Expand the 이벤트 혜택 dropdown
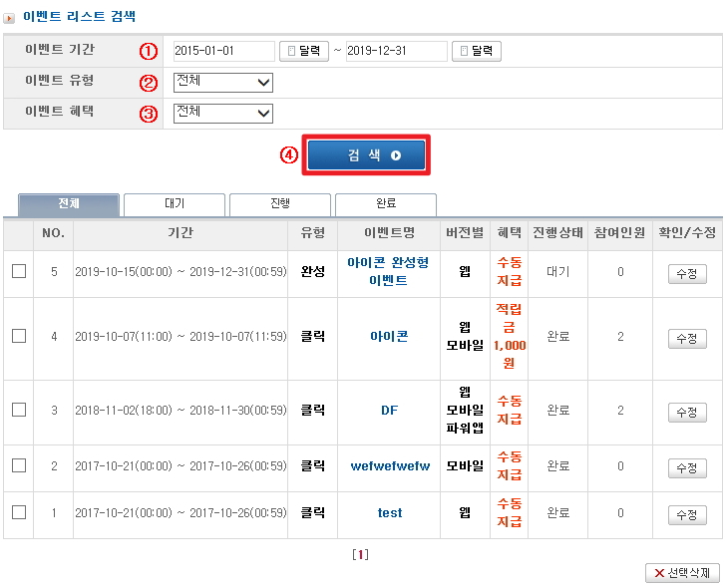The width and height of the screenshot is (725, 588). tap(222, 113)
